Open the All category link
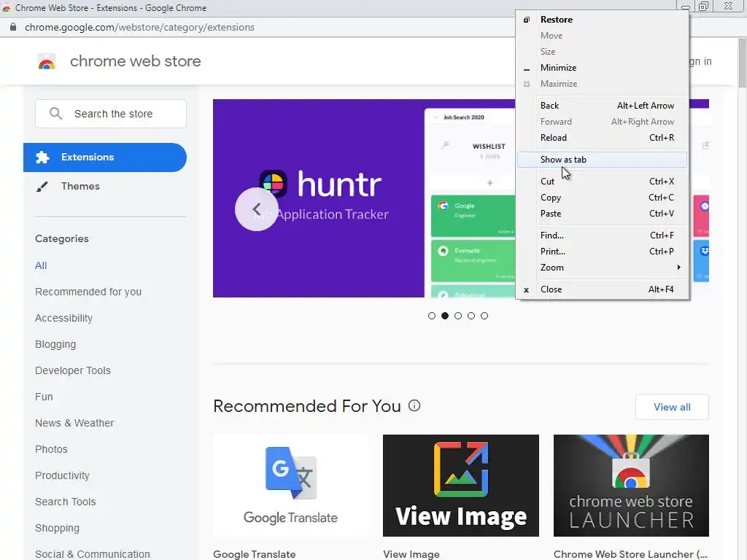This screenshot has width=747, height=560. point(41,265)
